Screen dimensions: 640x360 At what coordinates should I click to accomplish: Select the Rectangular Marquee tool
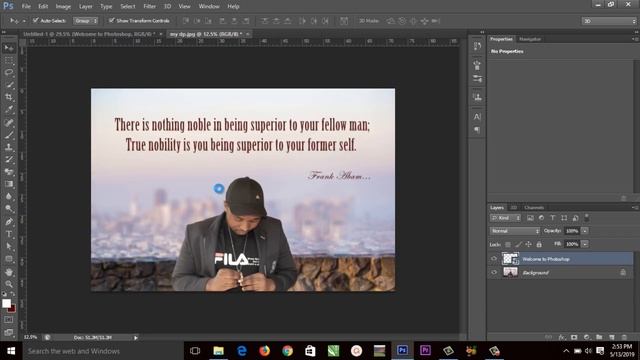[x=9, y=61]
